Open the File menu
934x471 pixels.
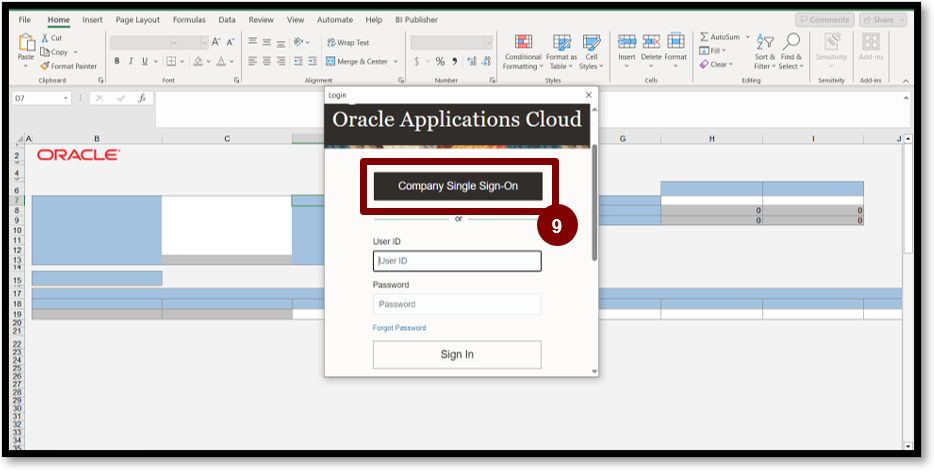click(24, 20)
